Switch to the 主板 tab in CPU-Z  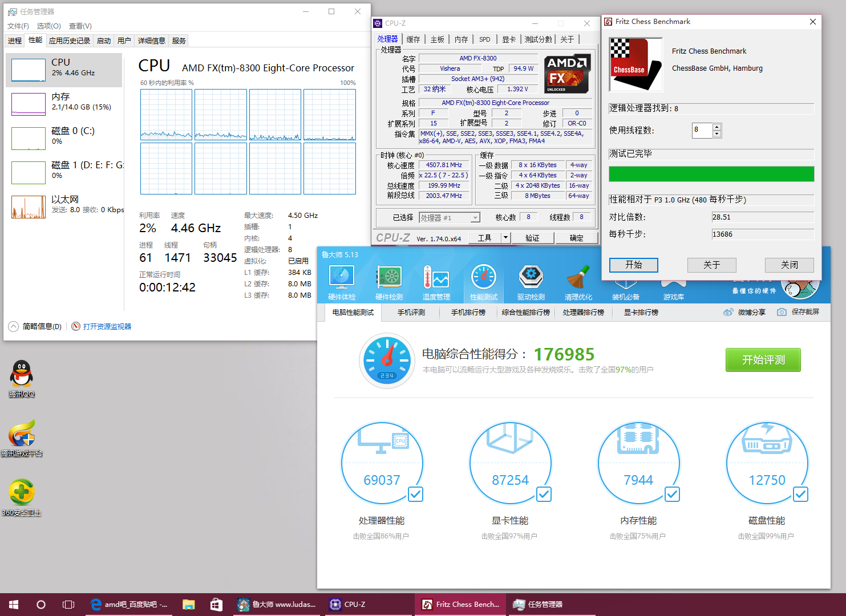point(438,39)
